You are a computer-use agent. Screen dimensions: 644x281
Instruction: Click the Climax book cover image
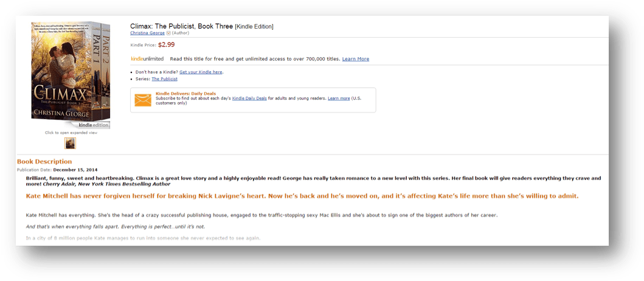[x=71, y=72]
